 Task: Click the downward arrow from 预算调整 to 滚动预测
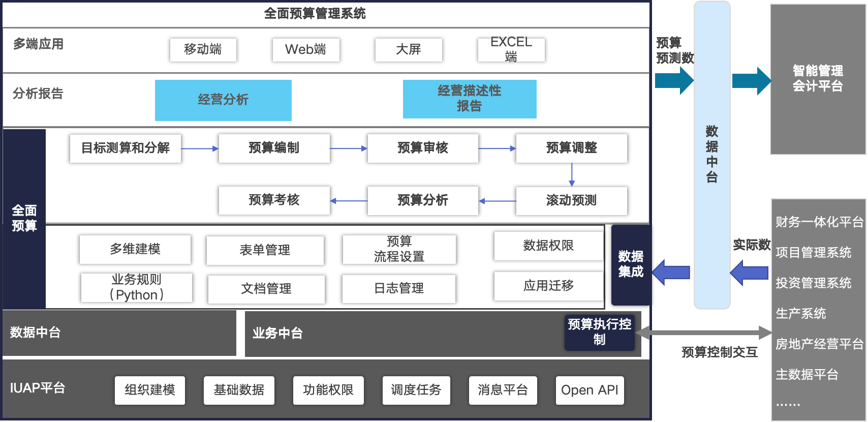pyautogui.click(x=572, y=174)
